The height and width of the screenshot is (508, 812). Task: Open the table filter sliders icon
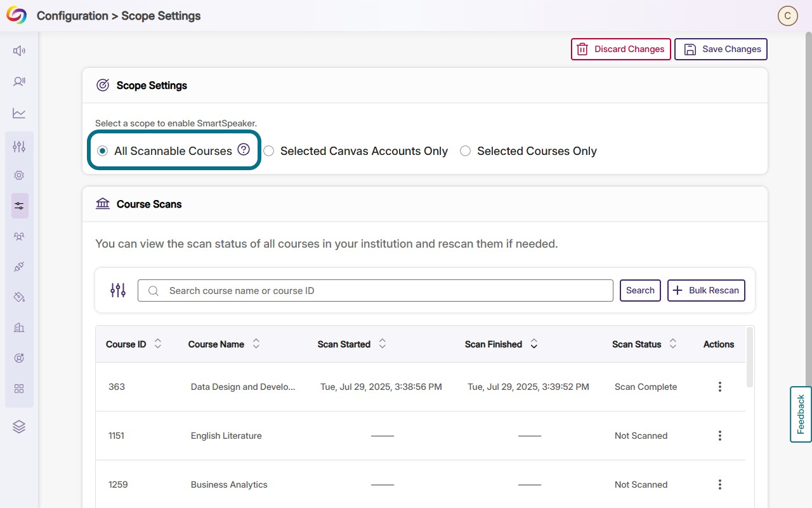pos(118,290)
